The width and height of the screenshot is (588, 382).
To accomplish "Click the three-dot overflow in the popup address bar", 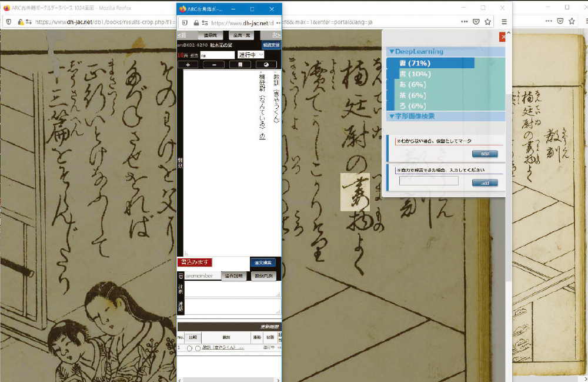I will [x=278, y=23].
